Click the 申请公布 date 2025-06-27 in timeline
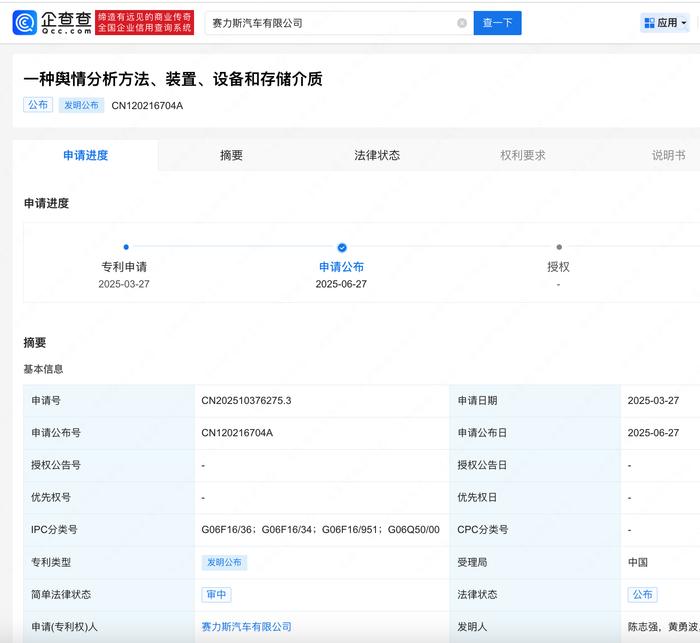 (341, 284)
